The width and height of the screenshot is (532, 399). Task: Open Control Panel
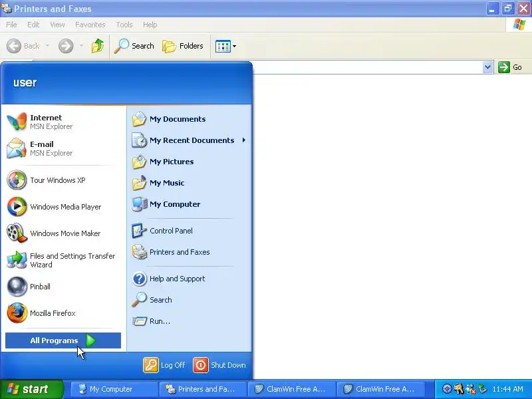(190, 231)
